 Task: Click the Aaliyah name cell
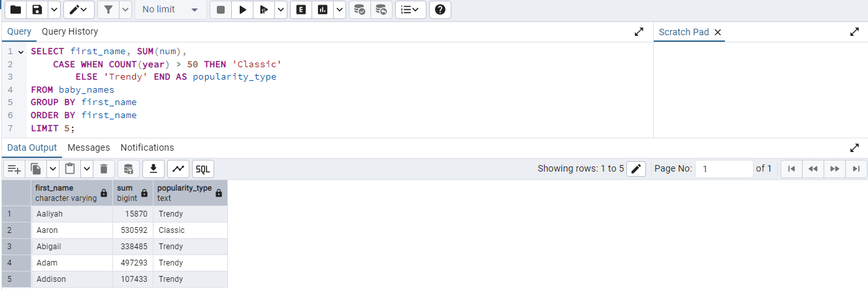click(x=72, y=214)
